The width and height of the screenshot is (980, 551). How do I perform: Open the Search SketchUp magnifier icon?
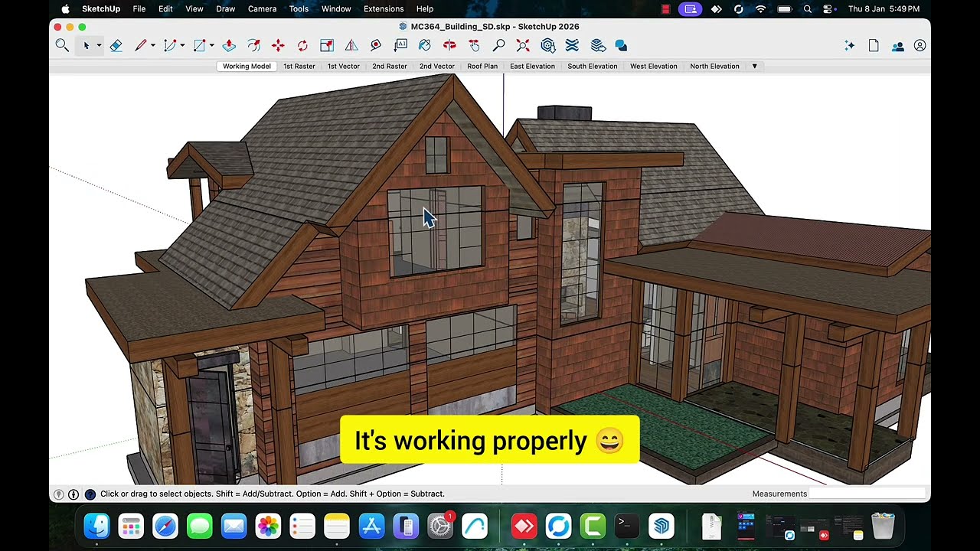[62, 46]
